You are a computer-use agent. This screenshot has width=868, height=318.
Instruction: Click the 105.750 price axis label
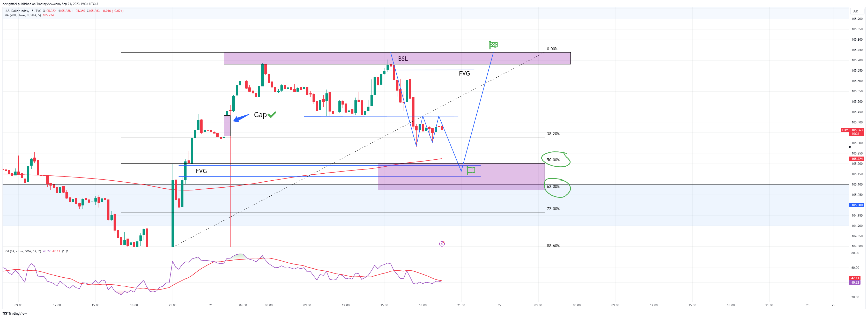[x=857, y=50]
